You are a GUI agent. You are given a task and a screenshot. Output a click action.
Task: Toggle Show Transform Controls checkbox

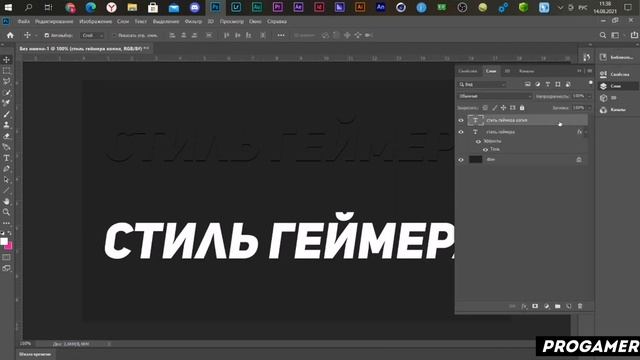point(114,36)
